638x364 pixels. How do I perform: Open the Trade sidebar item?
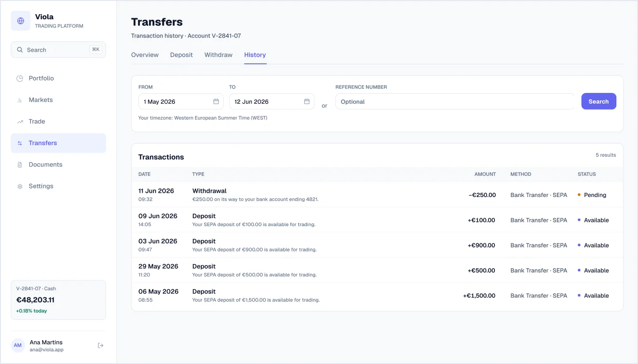click(x=58, y=121)
